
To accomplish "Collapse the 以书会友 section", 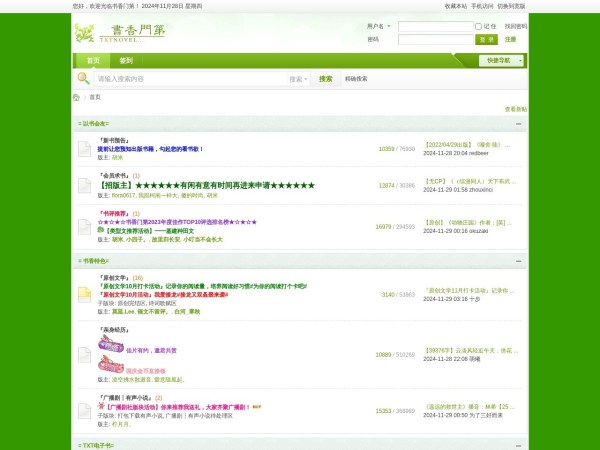I will tap(519, 124).
